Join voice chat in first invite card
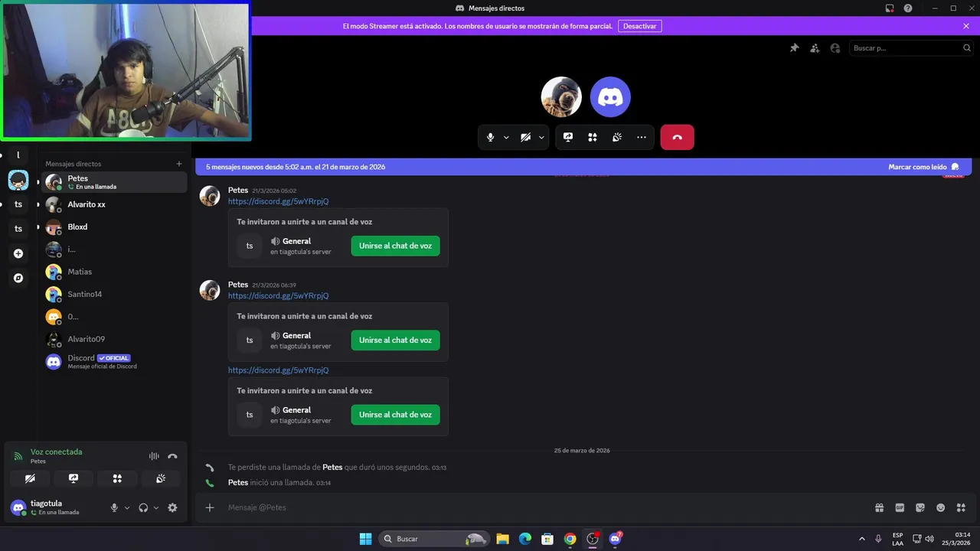 395,246
